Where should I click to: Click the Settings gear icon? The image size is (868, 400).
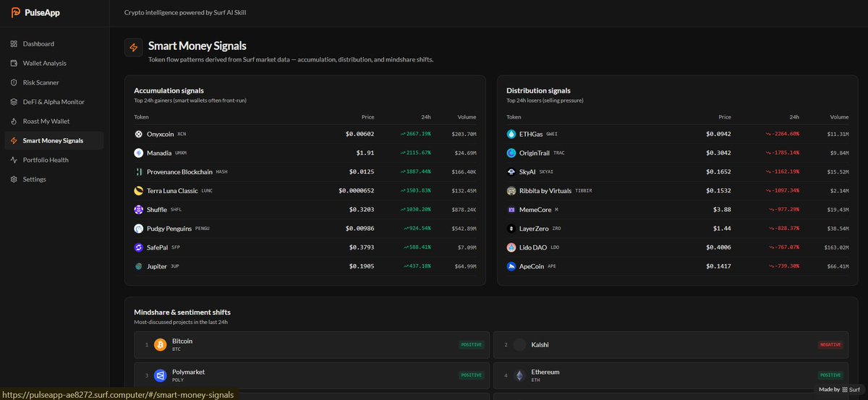[14, 179]
